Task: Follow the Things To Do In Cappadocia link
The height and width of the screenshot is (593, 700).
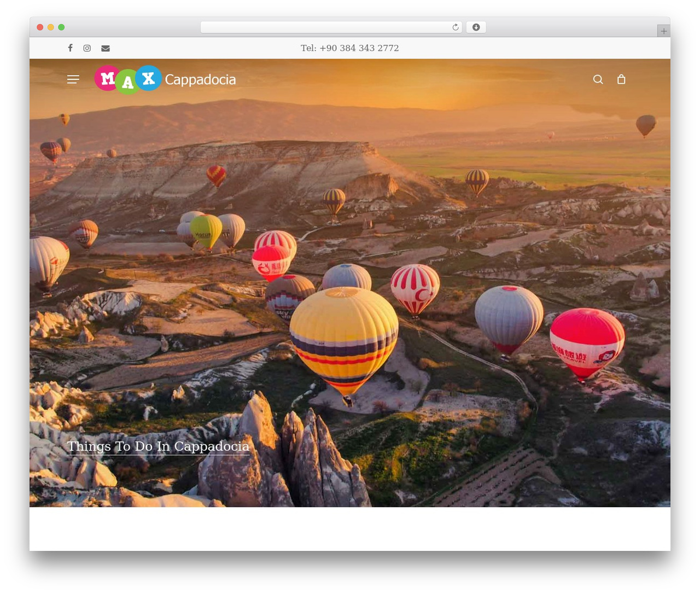Action: (159, 446)
